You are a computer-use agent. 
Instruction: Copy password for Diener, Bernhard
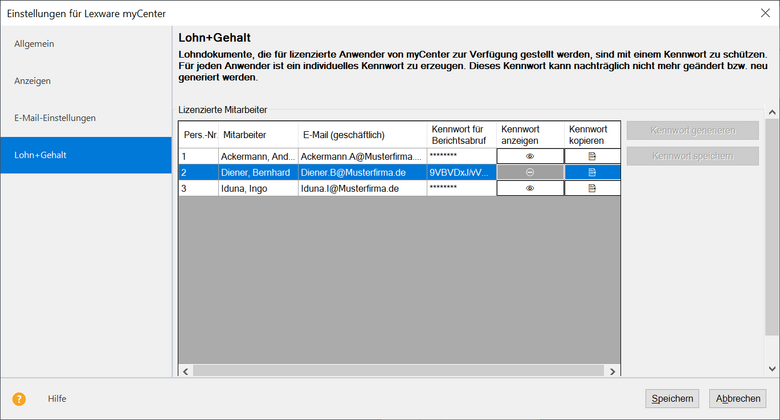click(x=592, y=172)
